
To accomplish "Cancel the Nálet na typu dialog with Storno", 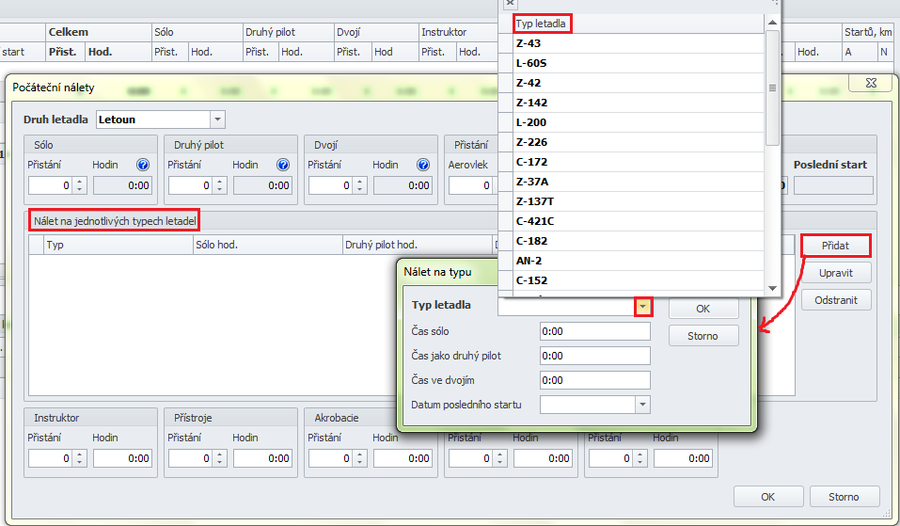I will point(703,336).
